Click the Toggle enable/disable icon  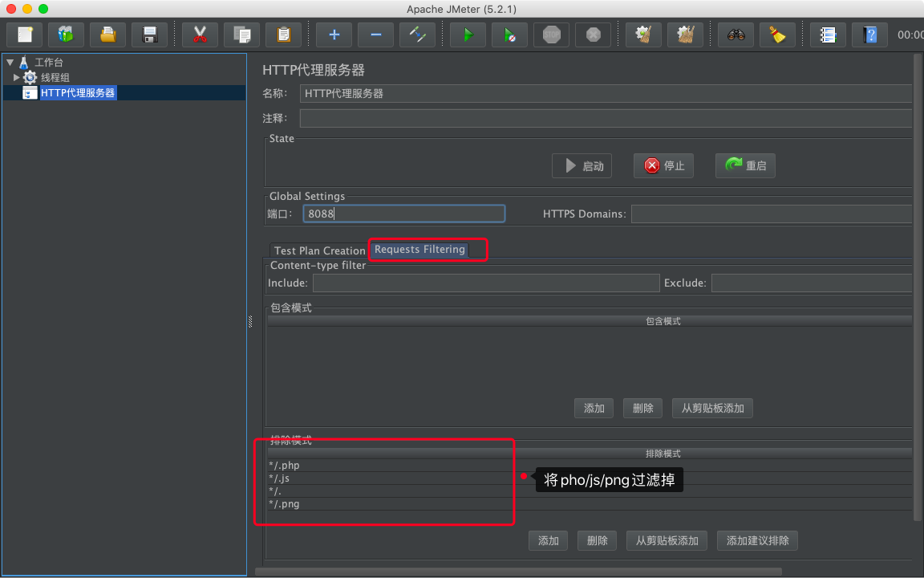[x=418, y=35]
